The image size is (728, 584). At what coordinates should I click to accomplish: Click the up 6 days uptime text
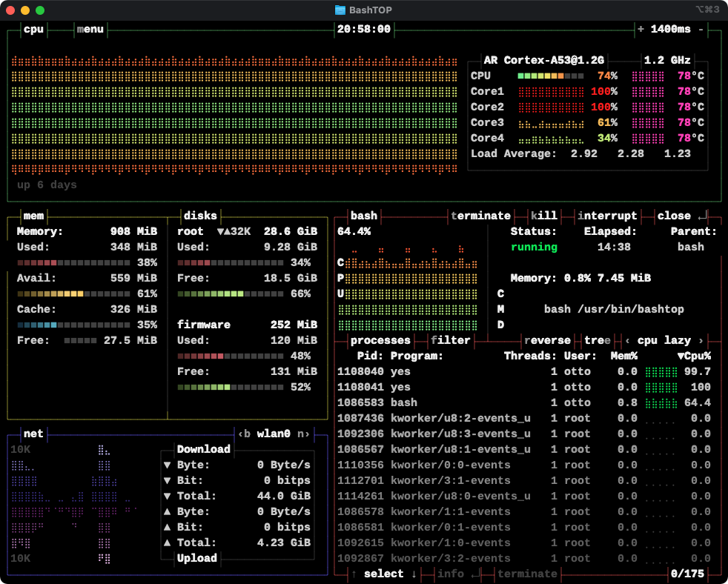[x=47, y=185]
